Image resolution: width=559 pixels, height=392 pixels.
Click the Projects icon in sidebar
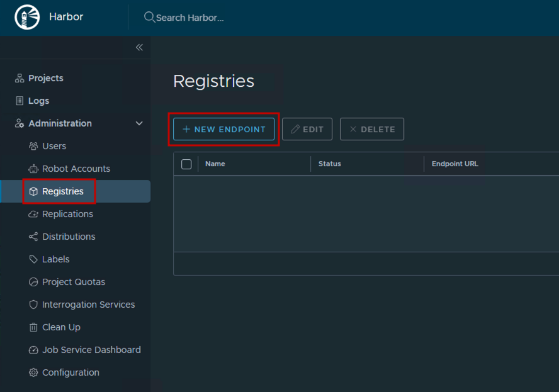[x=20, y=78]
